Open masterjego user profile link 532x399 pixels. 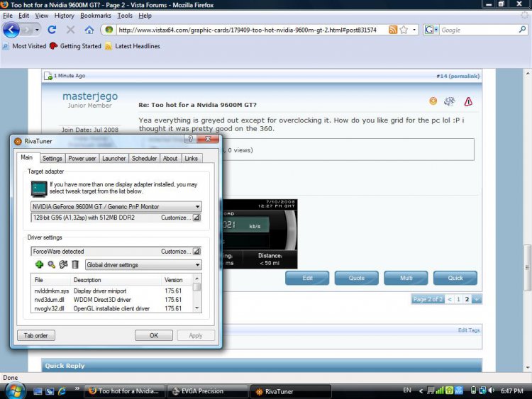click(x=90, y=96)
